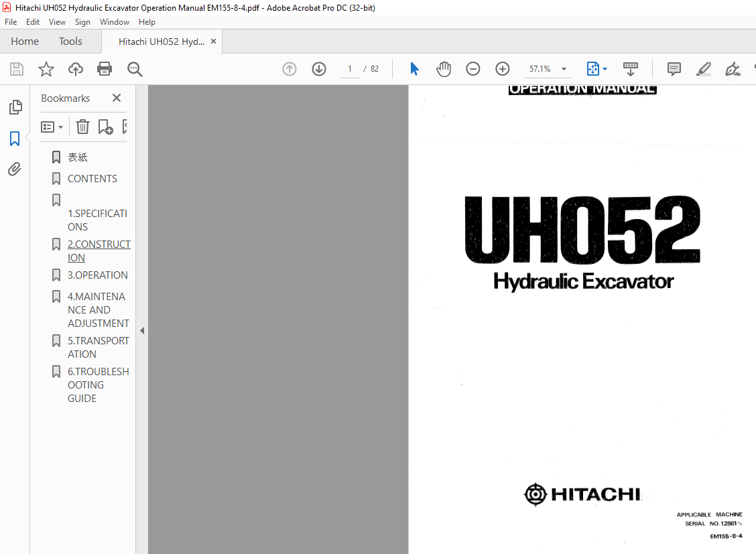Open the Sign document pen tool
The width and height of the screenshot is (756, 554).
[733, 69]
